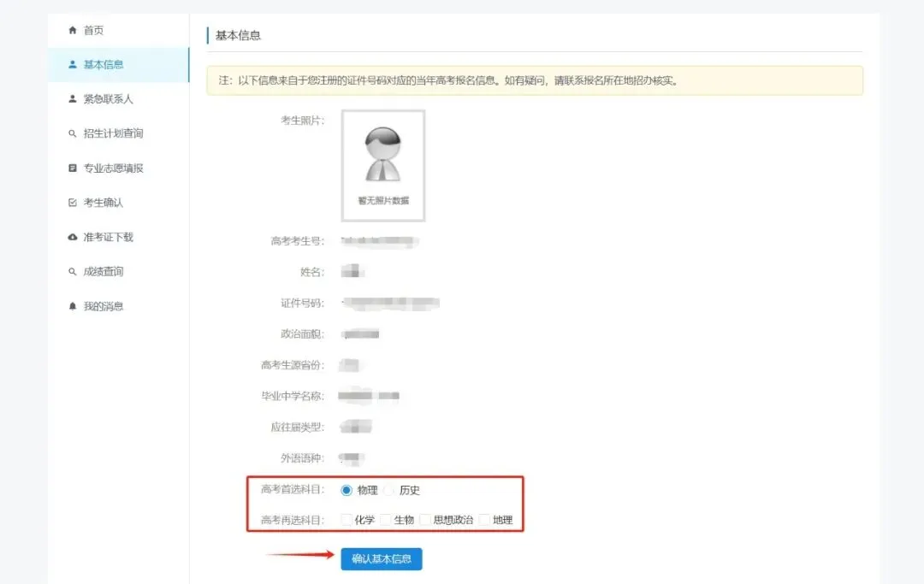Click the contact icon beside 紧急联系人
924x584 pixels.
pos(72,98)
